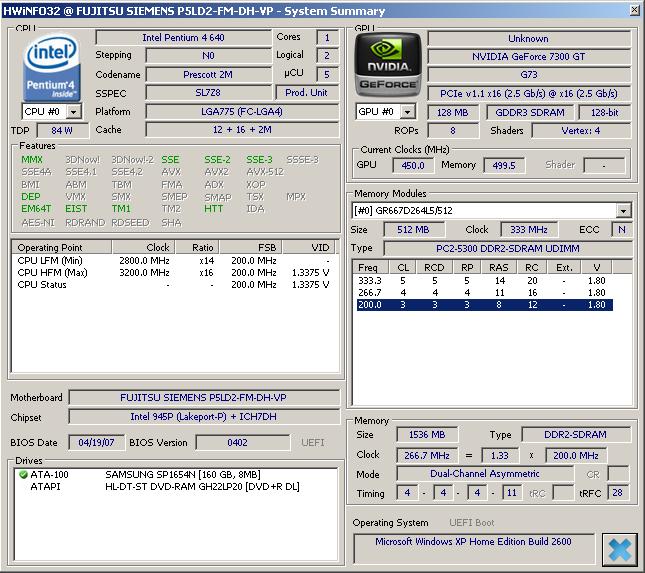Click the tRFC 28 value field
Viewport: 645px width, 573px height.
[x=618, y=492]
